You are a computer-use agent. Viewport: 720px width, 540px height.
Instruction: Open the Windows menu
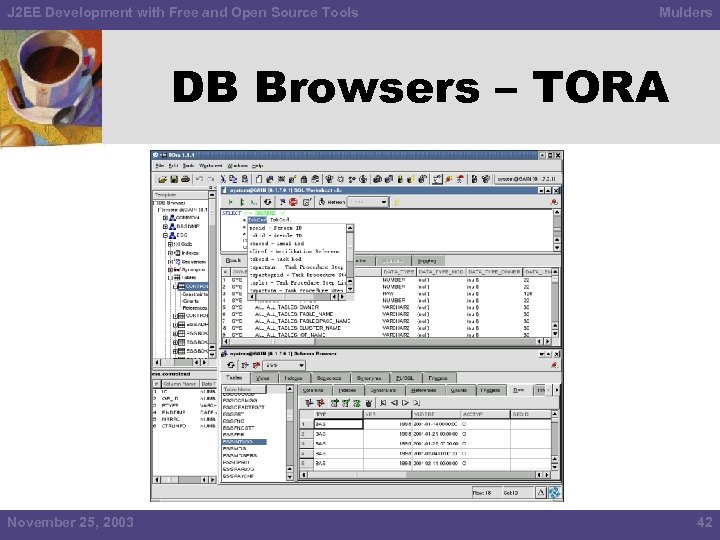(237, 165)
